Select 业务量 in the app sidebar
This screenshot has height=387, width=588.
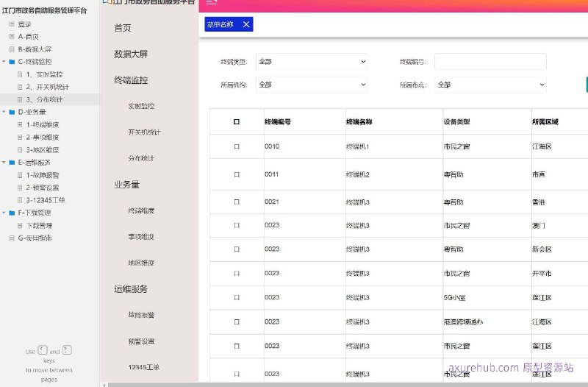click(126, 185)
